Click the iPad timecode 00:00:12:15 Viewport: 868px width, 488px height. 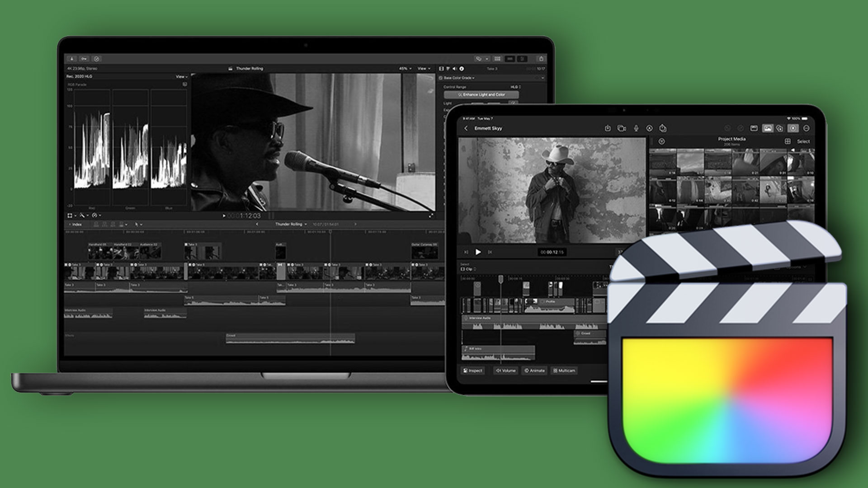click(x=552, y=252)
